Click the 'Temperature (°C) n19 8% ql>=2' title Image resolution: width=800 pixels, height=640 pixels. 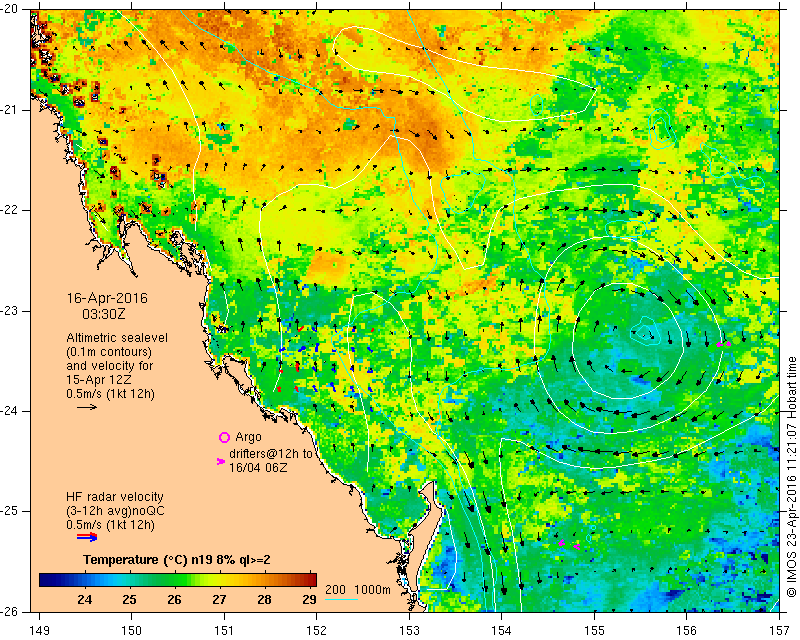177,560
